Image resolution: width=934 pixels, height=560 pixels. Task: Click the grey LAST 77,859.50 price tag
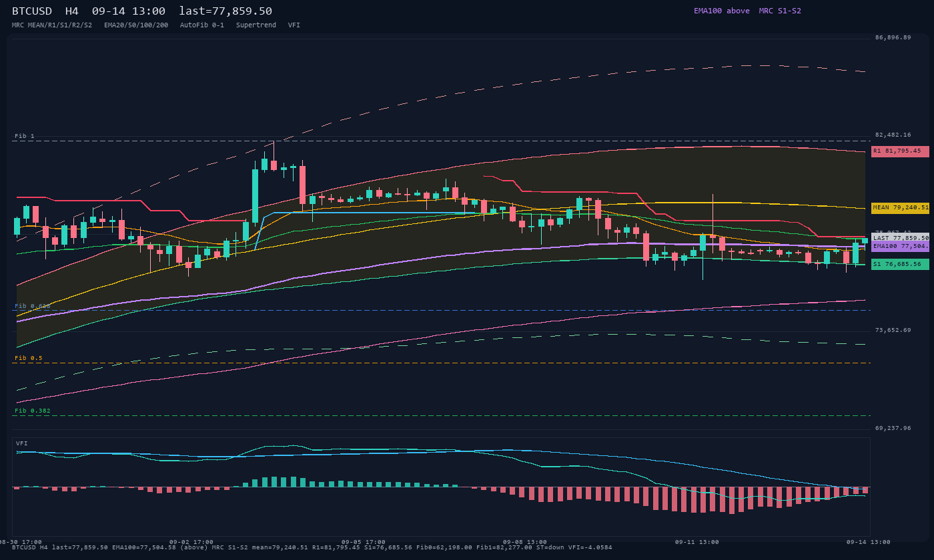point(900,237)
